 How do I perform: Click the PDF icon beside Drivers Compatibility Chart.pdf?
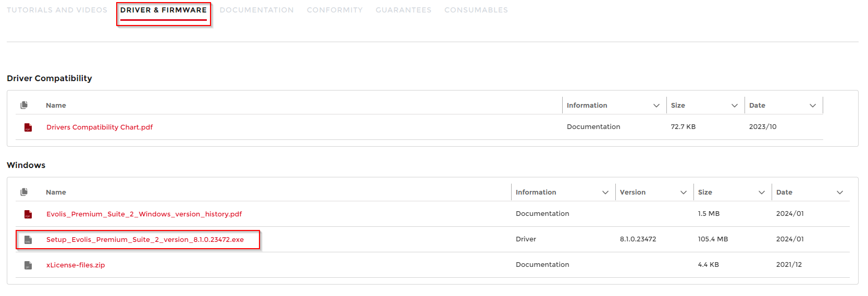(x=28, y=127)
